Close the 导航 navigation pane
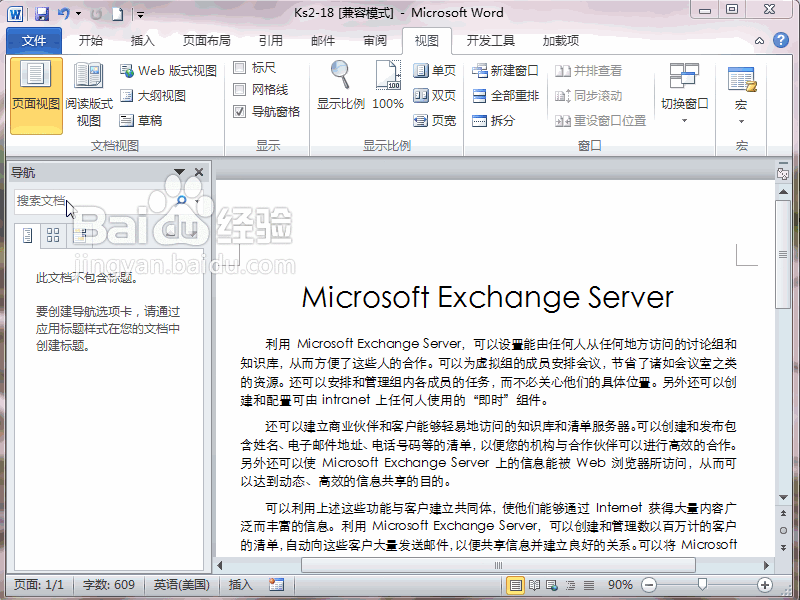 (199, 172)
